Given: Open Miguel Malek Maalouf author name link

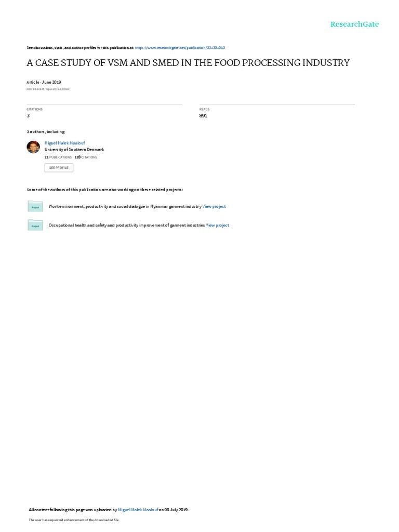Looking at the screenshot, I should [65, 143].
